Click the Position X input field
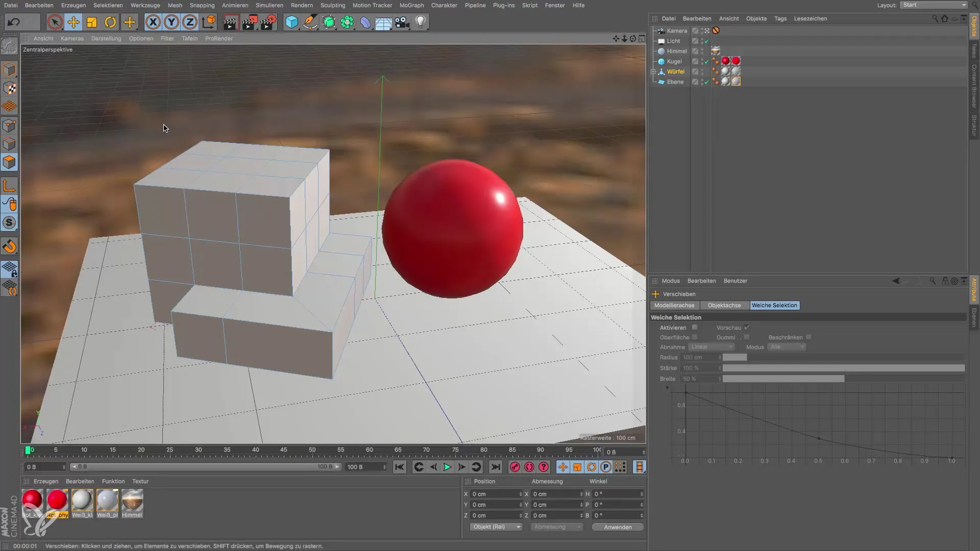980x551 pixels. pos(496,494)
